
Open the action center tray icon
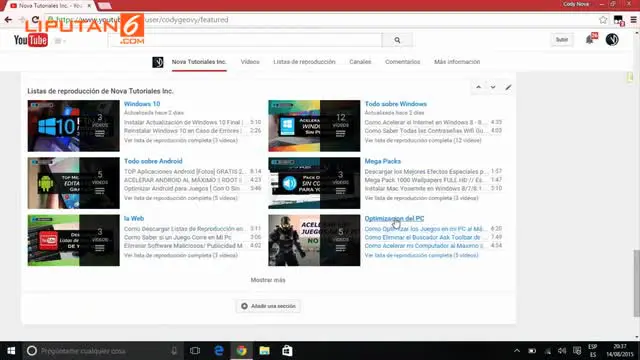577,351
